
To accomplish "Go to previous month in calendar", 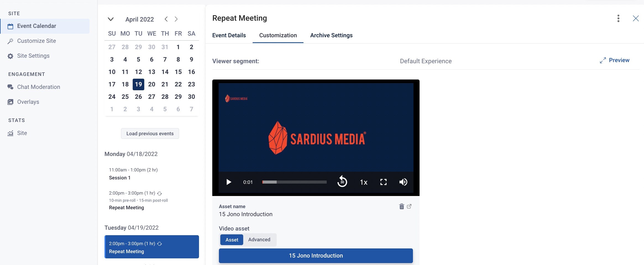I will click(x=166, y=19).
